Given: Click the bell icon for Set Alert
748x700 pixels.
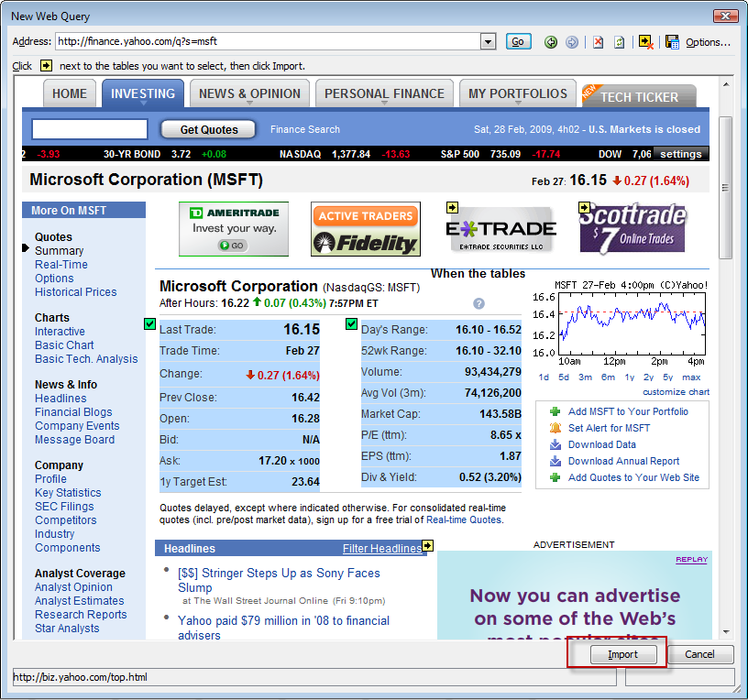Looking at the screenshot, I should coord(555,428).
